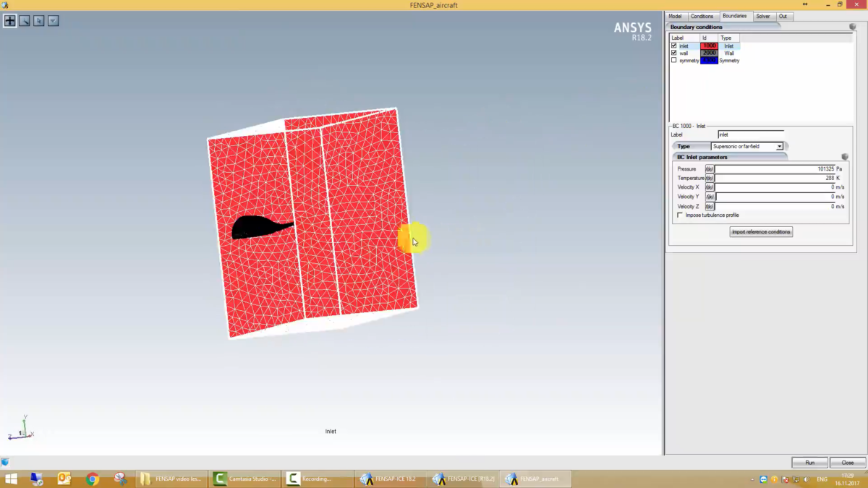Click the third viewer toolbar tool icon
The height and width of the screenshot is (488, 868).
(39, 21)
